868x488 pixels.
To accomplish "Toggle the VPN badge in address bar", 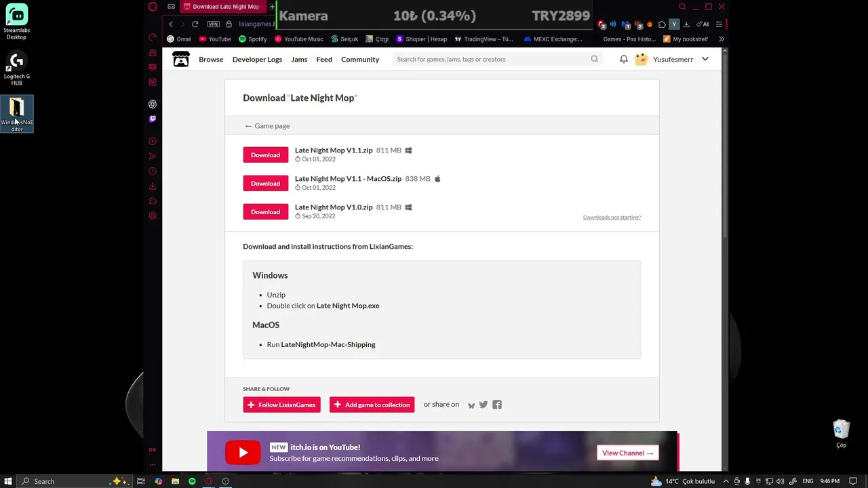I will pyautogui.click(x=214, y=24).
